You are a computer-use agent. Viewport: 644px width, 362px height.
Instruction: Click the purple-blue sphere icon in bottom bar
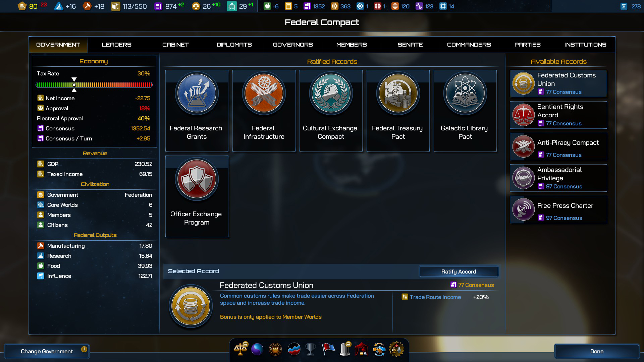coord(257,349)
